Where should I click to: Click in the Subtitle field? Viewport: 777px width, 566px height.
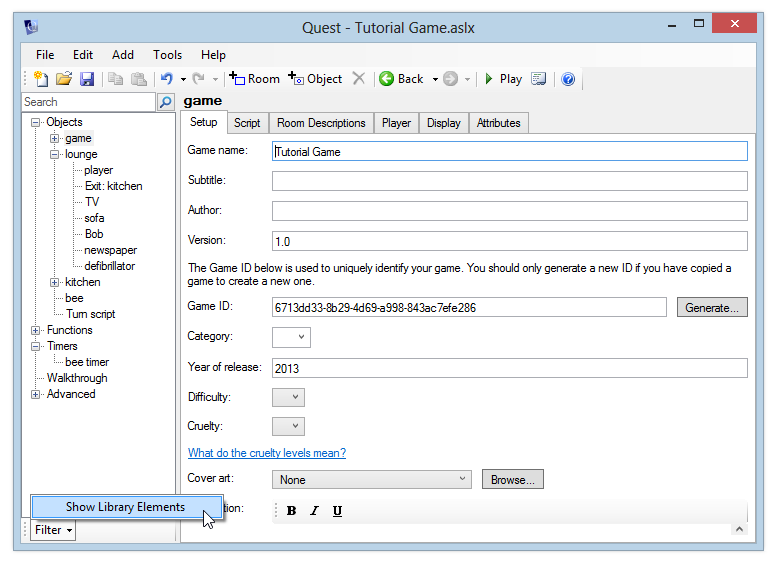pyautogui.click(x=509, y=181)
